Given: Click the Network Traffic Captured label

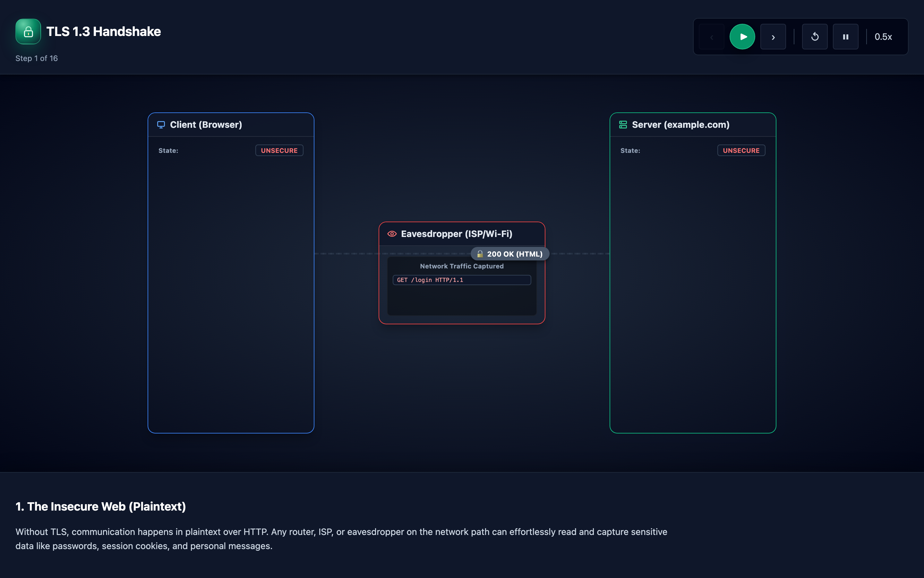Looking at the screenshot, I should coord(462,266).
